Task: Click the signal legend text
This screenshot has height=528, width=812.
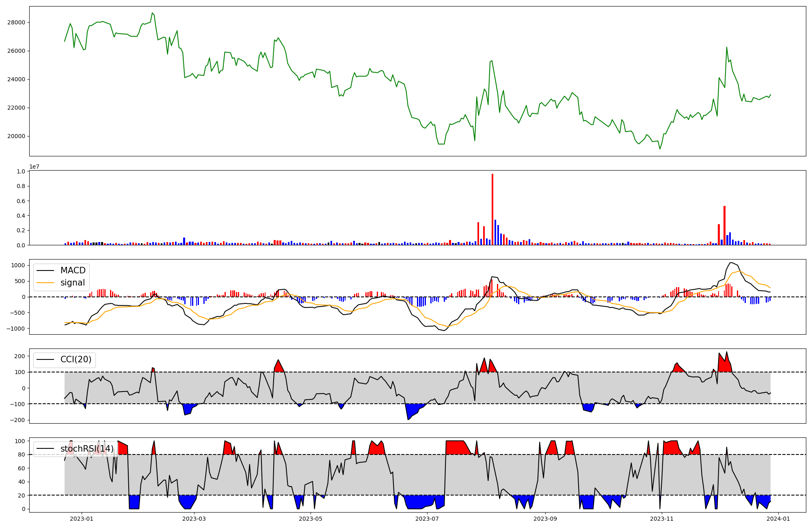Action: pos(73,283)
